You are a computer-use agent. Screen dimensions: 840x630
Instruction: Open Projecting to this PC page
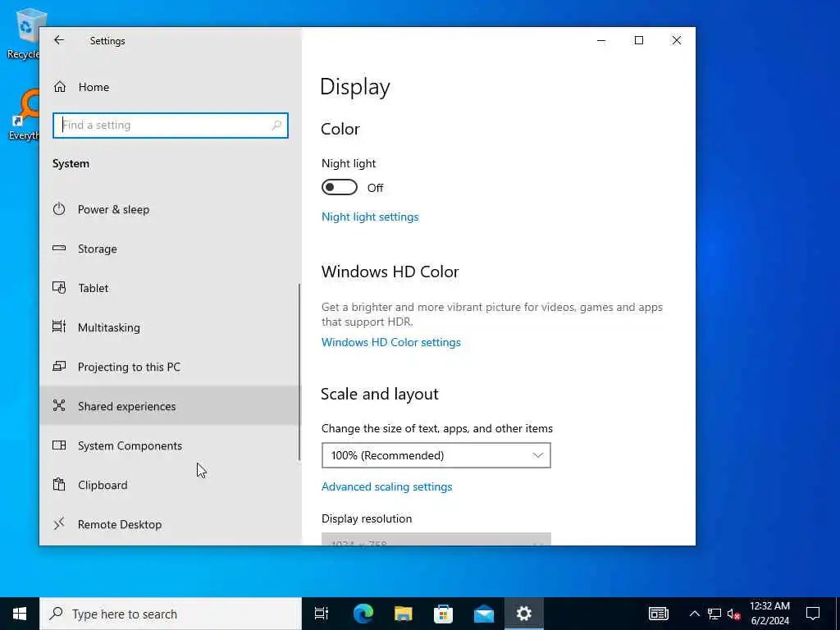point(169,367)
